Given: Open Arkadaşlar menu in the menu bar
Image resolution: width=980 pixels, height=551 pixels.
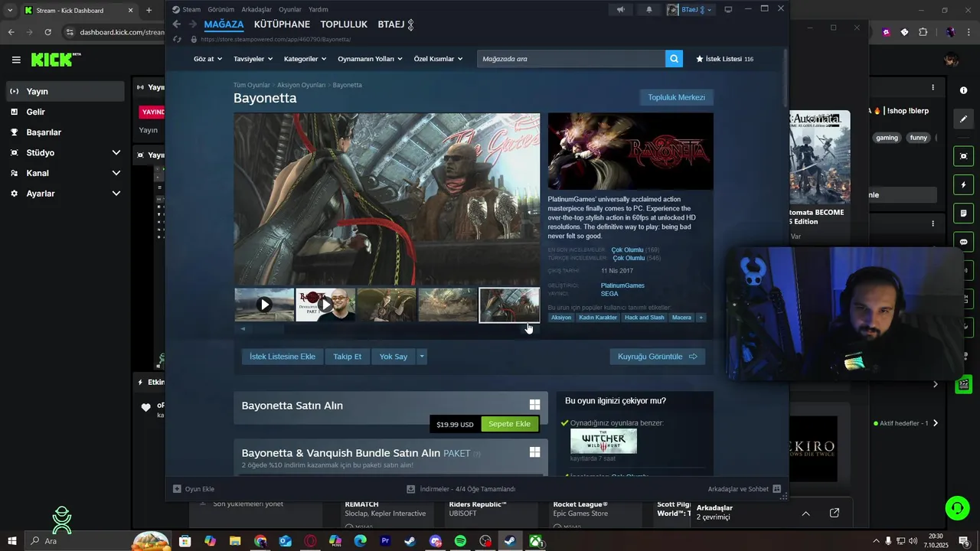Looking at the screenshot, I should (256, 9).
